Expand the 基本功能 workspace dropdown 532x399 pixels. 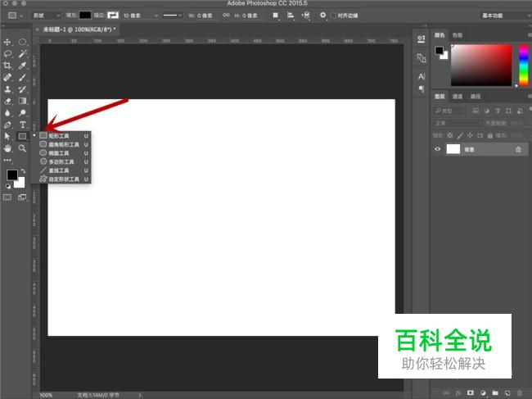click(x=501, y=15)
